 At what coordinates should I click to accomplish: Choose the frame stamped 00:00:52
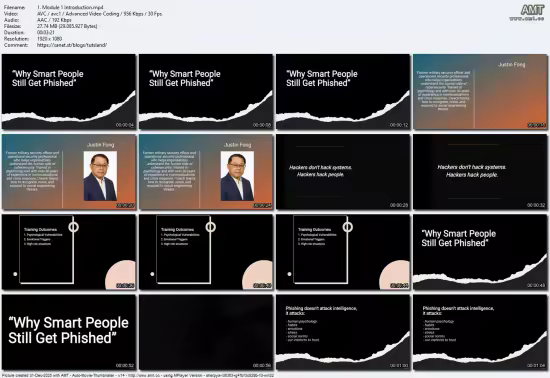coord(69,332)
